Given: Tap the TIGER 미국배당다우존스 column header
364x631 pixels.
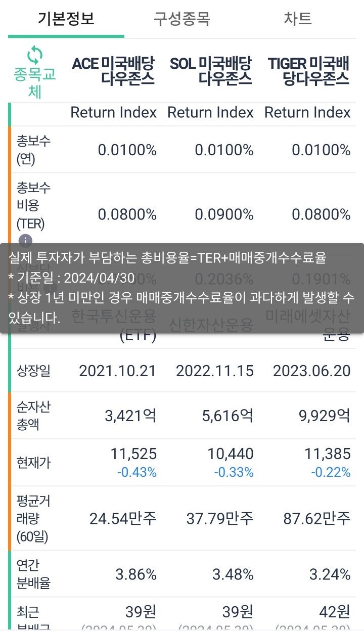Looking at the screenshot, I should click(x=308, y=71).
